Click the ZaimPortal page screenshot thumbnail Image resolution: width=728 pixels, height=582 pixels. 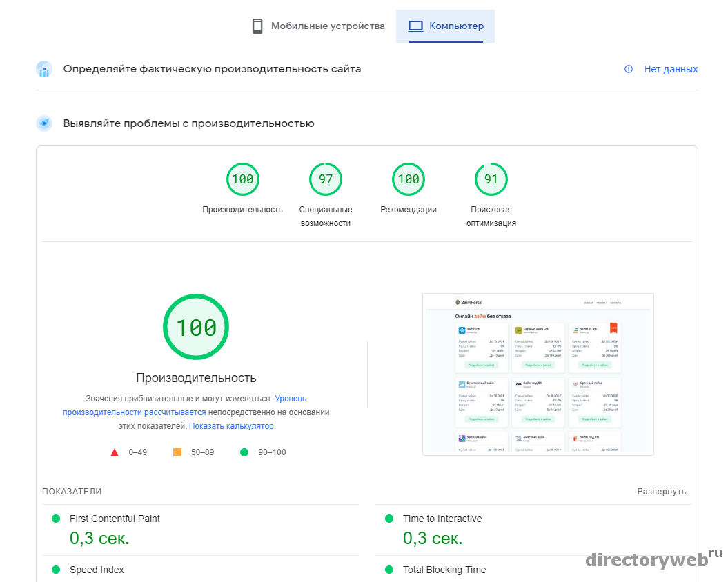click(538, 374)
